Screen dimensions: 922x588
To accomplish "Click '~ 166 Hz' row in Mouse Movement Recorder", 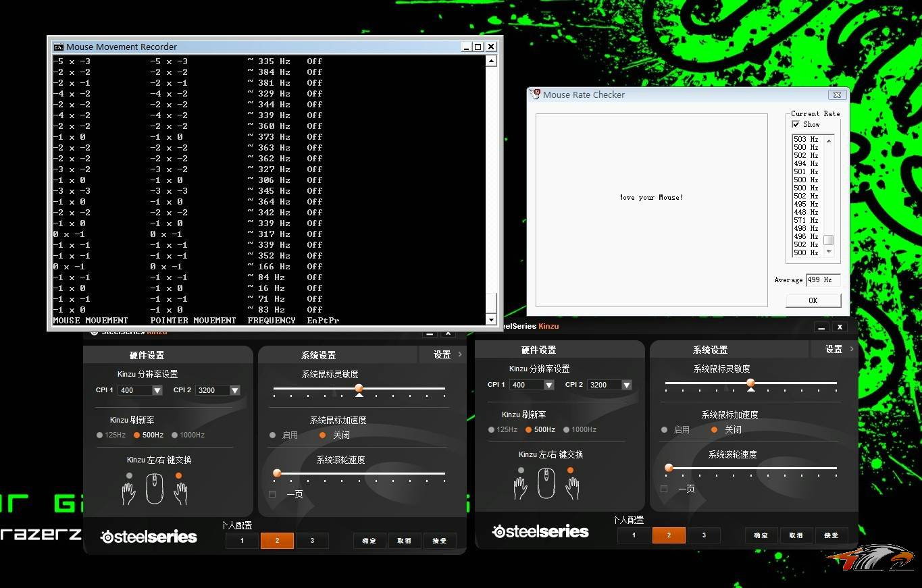I will coord(269,267).
